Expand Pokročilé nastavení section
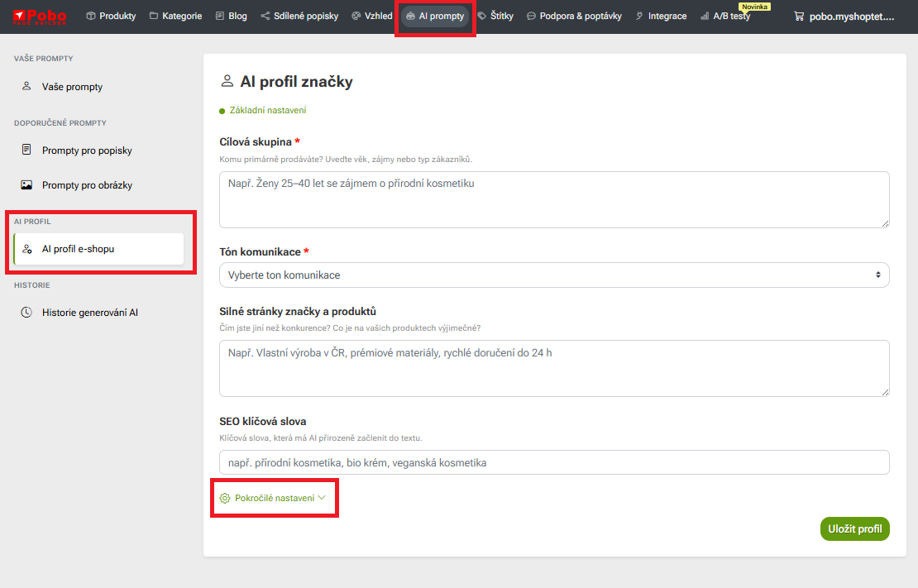918x588 pixels. 275,498
